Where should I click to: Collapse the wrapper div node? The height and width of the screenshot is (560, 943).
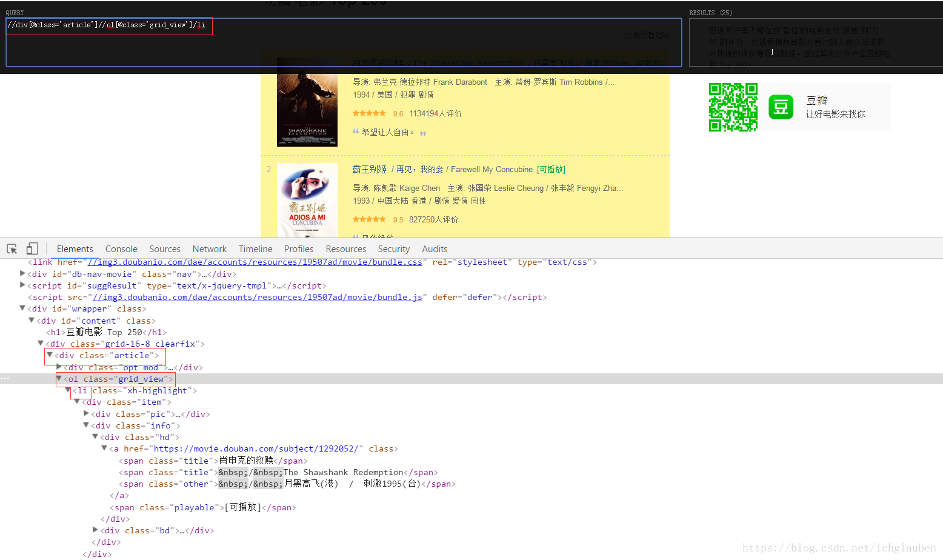[22, 308]
